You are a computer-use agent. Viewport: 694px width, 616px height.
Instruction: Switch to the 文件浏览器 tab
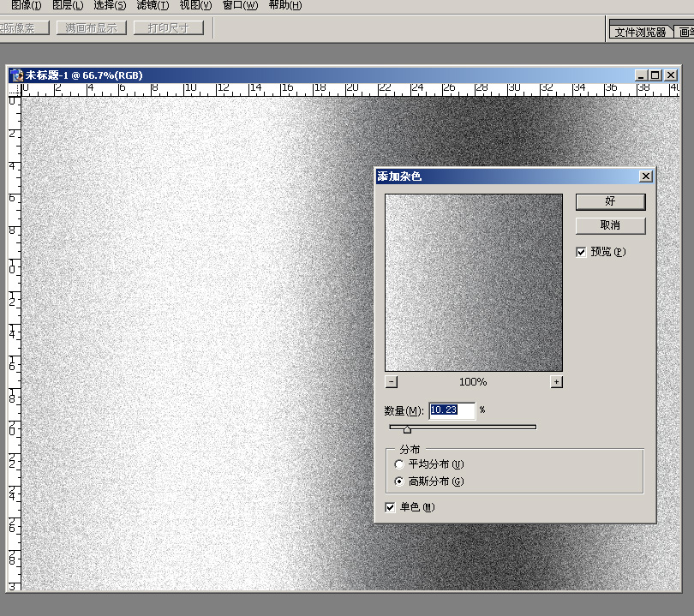pos(640,32)
